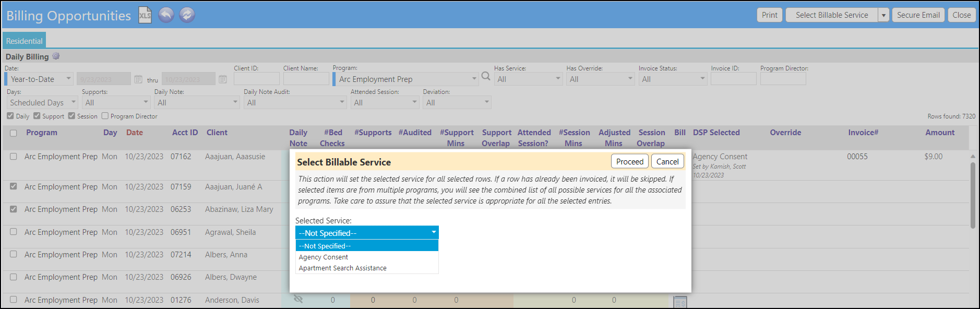Sort by the Acct ID column header
Image resolution: width=980 pixels, height=309 pixels.
[x=185, y=133]
